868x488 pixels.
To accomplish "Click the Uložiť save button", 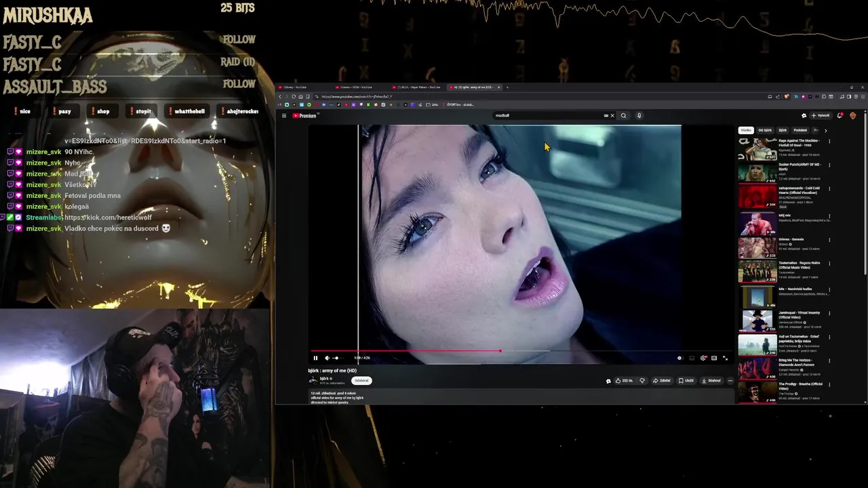I will point(686,380).
